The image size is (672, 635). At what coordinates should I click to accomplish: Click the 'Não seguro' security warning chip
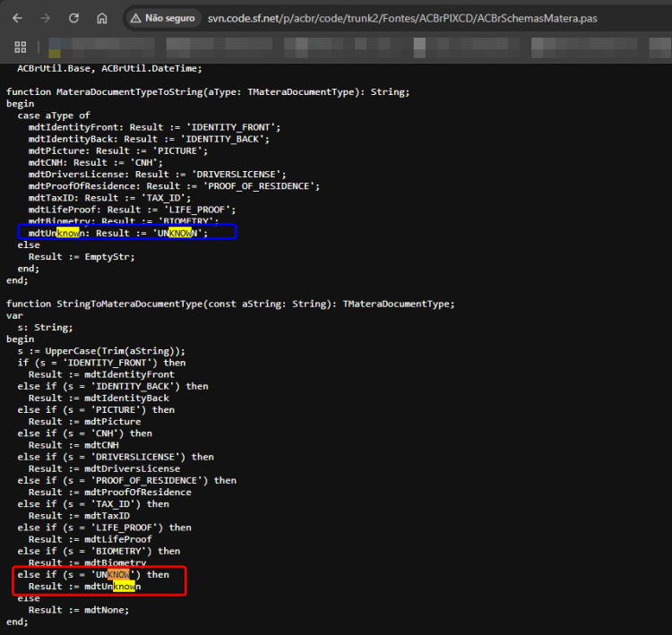click(163, 19)
